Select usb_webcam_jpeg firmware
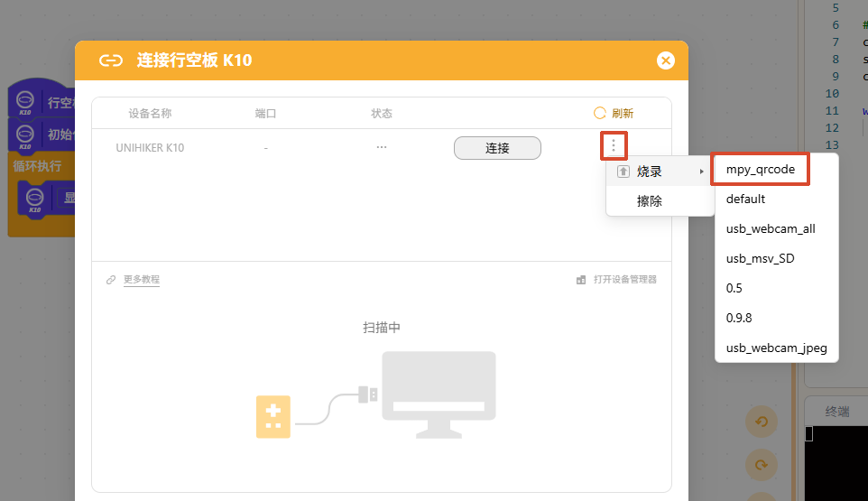868x501 pixels. (777, 348)
